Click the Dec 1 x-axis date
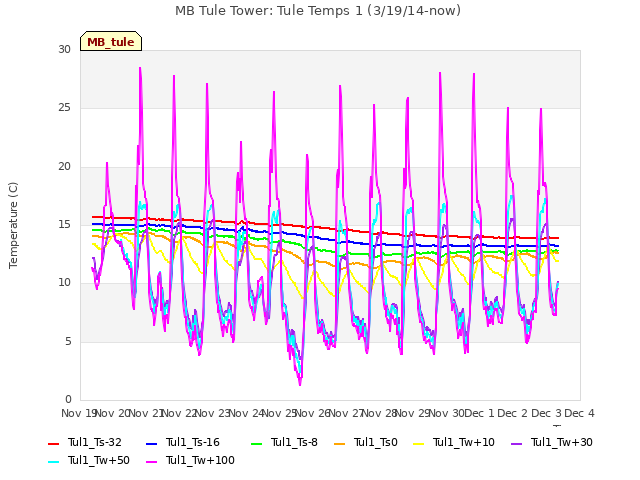Viewport: 640px width, 480px height. [x=480, y=413]
